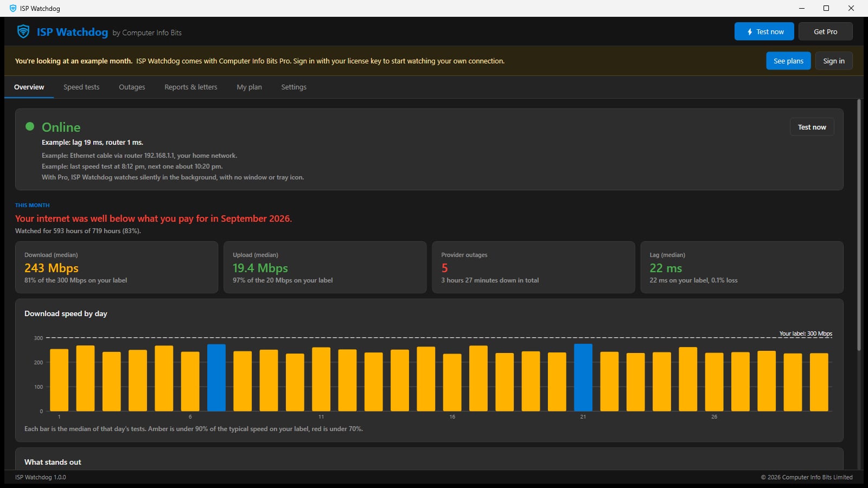
Task: Click the See plans button
Action: point(788,61)
